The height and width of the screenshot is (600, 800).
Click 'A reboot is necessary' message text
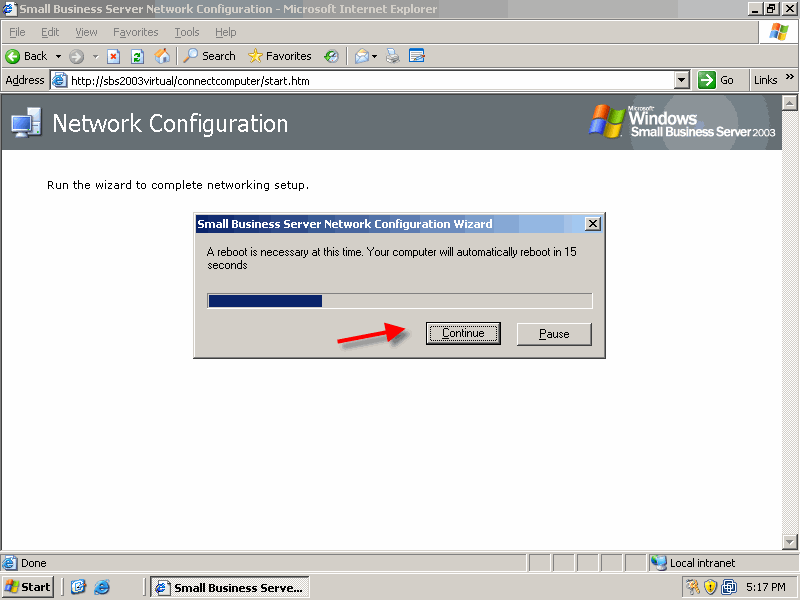point(392,258)
